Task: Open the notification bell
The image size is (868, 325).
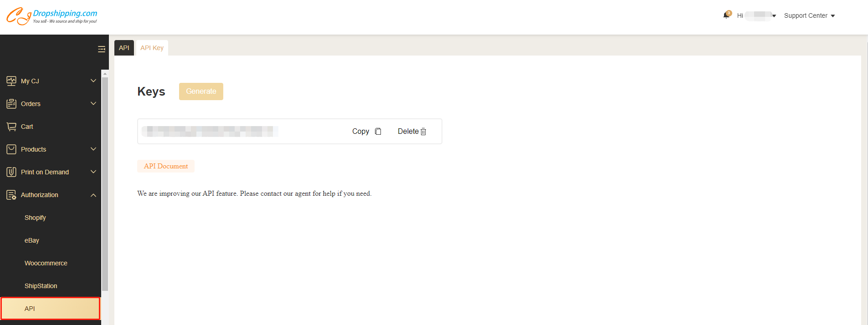Action: [x=726, y=15]
